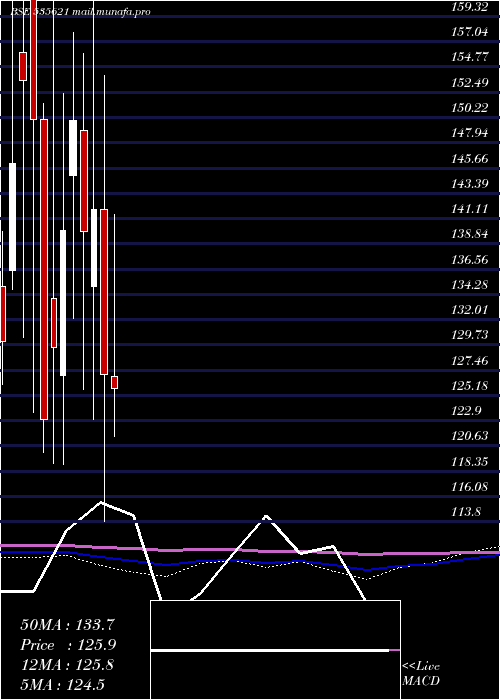Click the small red candlestick near 125.18
The height and width of the screenshot is (700, 500).
pyautogui.click(x=115, y=383)
